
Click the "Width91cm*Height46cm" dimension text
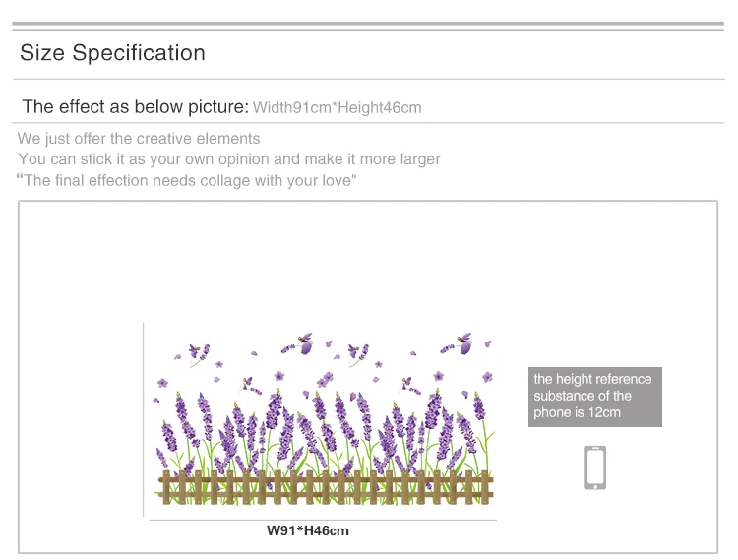(x=337, y=107)
